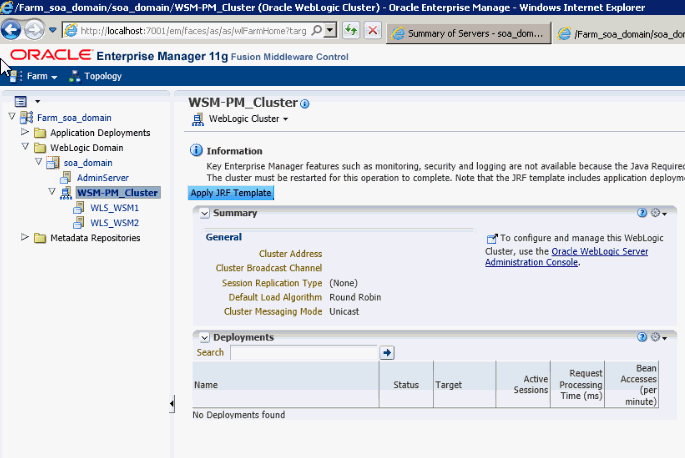This screenshot has width=685, height=458.
Task: Expand Application Deployments folder
Action: point(25,132)
